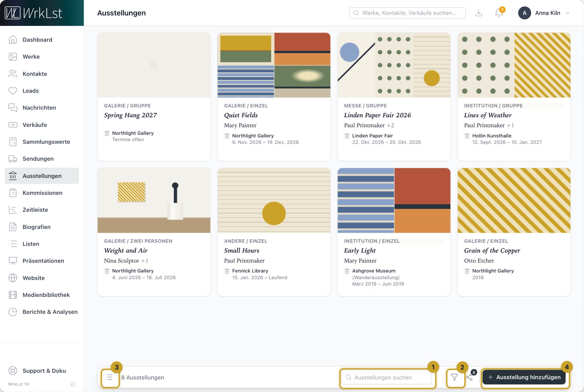The width and height of the screenshot is (584, 392).
Task: Open Spring Hang 2027 title
Action: pyautogui.click(x=131, y=115)
